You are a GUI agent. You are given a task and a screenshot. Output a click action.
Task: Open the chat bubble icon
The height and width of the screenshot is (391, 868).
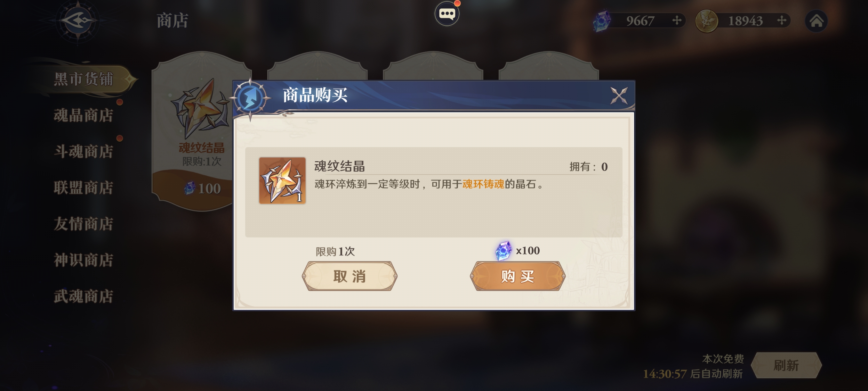tap(446, 14)
